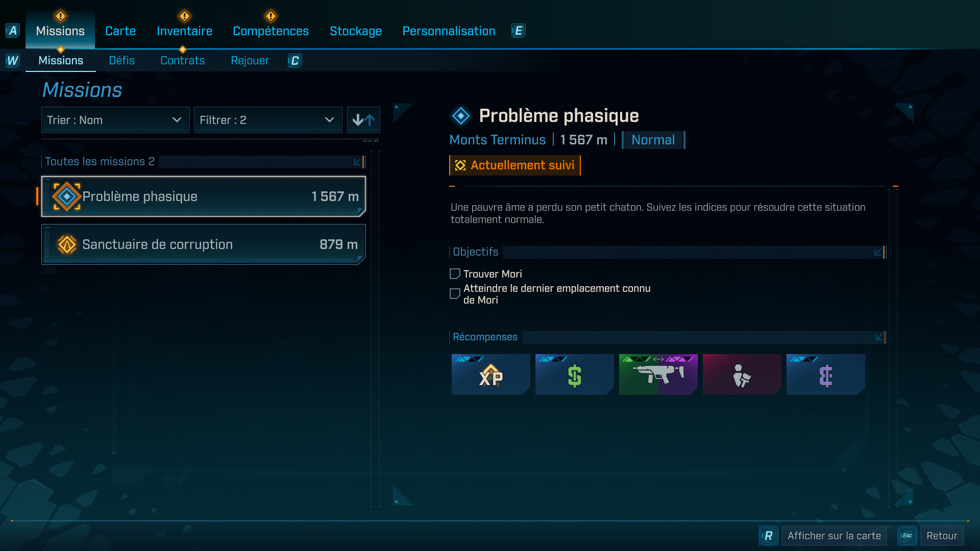Screen dimensions: 980x551
Task: Open the Filtrer : 2 dropdown
Action: 268,120
